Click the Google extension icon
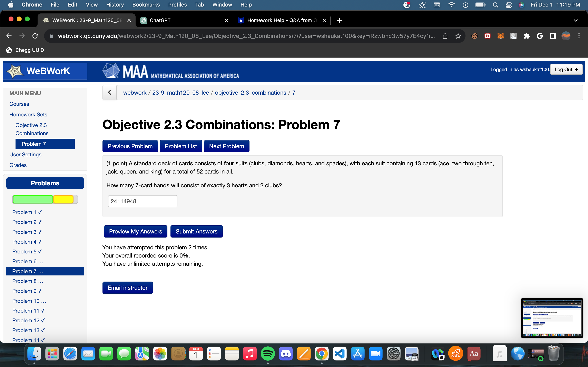Image resolution: width=588 pixels, height=367 pixels. click(540, 36)
